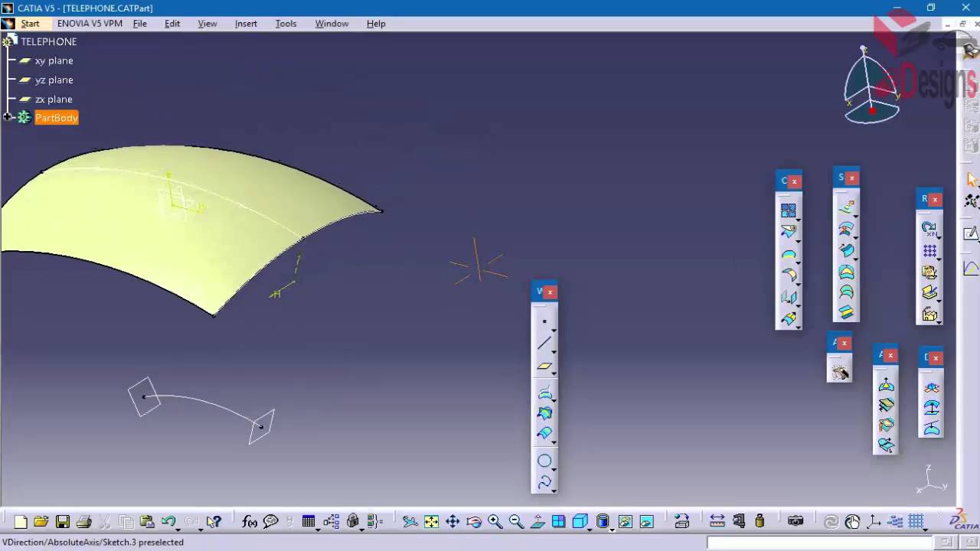Select the Spline tool in Wireframe toolbar
Screen dimensions: 980x551
(544, 481)
